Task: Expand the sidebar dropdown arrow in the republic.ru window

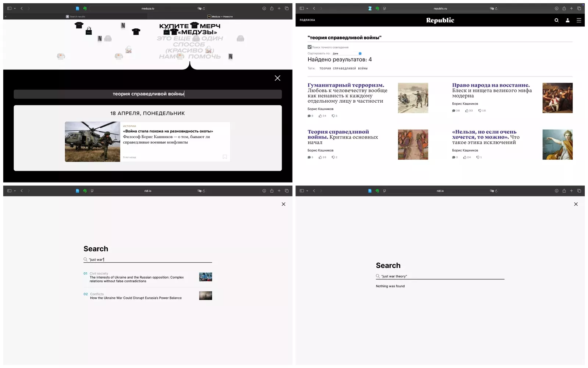Action: 307,8
